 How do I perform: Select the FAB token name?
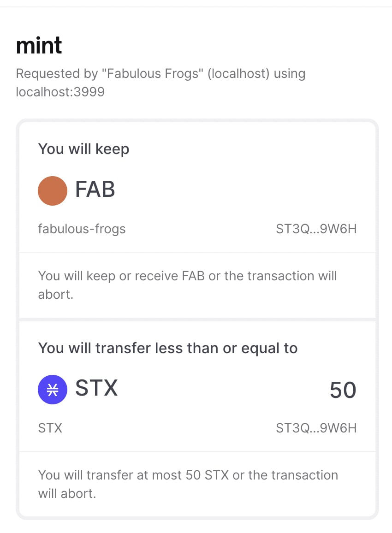(x=95, y=190)
